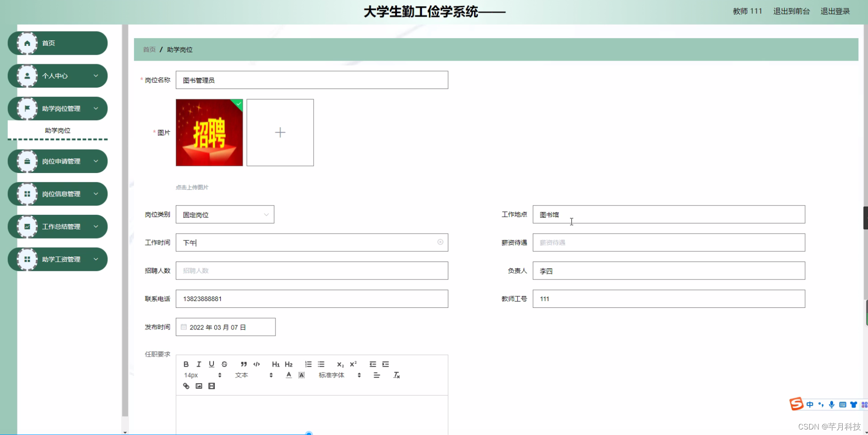Click 退出登录 to log out

(x=835, y=11)
